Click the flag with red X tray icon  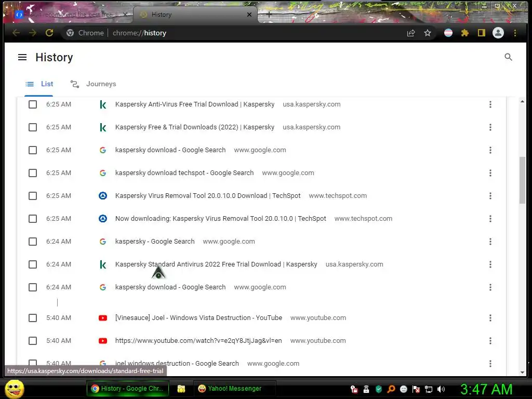(416, 389)
